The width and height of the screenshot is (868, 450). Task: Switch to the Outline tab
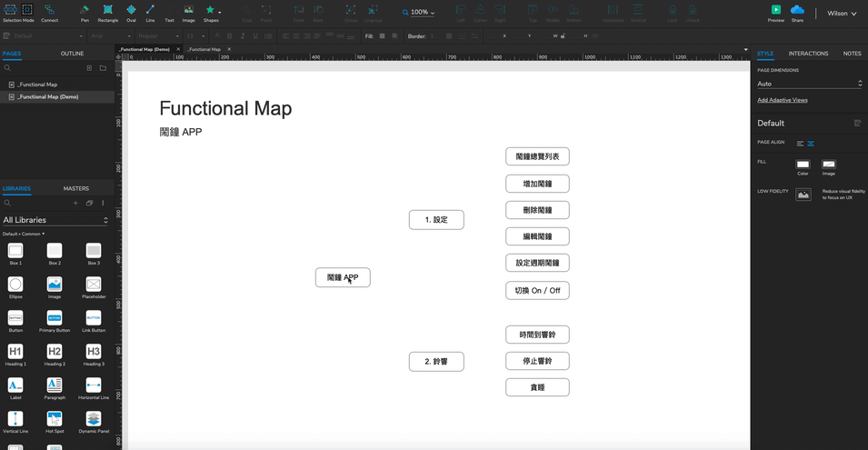click(x=72, y=53)
